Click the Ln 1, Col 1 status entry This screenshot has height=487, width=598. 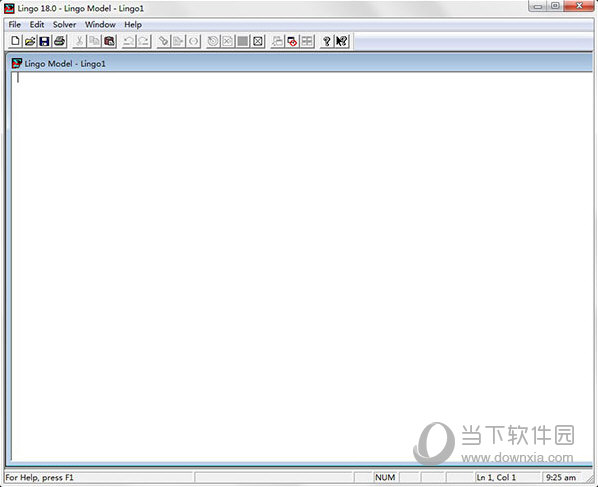point(496,477)
